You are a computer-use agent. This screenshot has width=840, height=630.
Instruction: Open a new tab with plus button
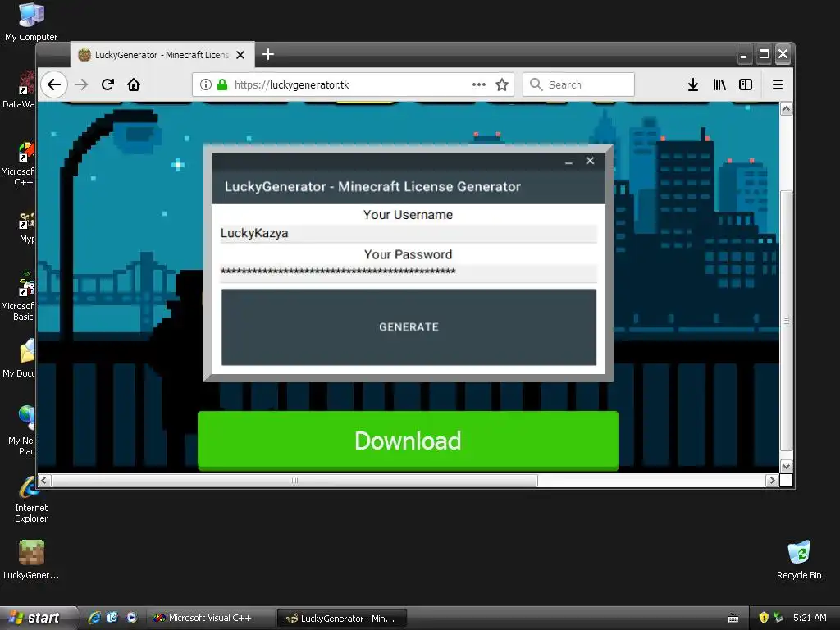coord(268,54)
